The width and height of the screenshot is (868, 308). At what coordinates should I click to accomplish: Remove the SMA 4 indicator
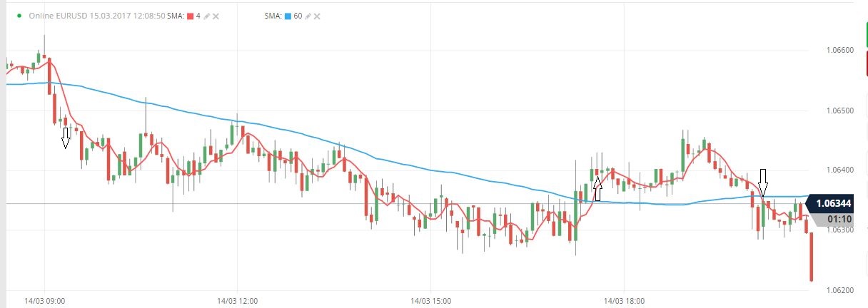coord(216,15)
